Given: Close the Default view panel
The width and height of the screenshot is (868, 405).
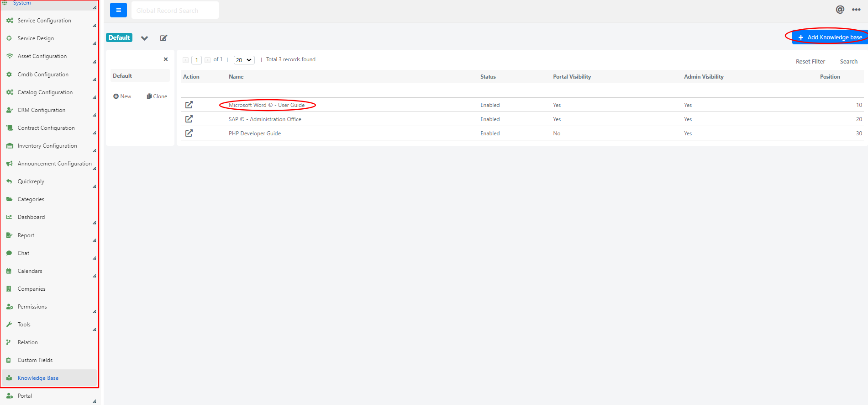Looking at the screenshot, I should tap(166, 59).
